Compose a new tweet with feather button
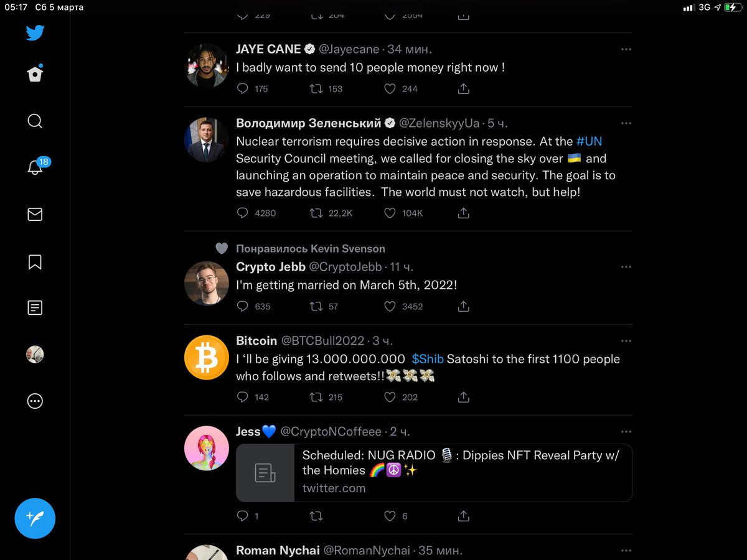 [x=35, y=518]
